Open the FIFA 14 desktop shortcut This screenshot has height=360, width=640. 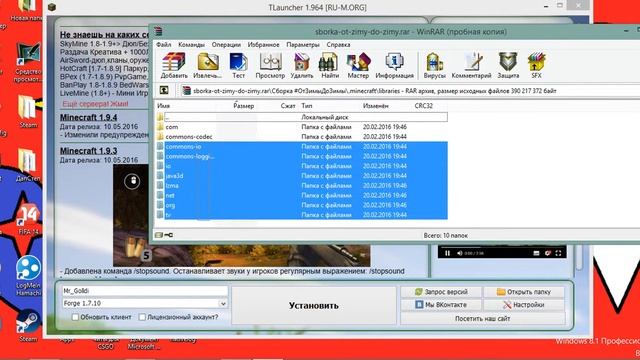(x=29, y=219)
